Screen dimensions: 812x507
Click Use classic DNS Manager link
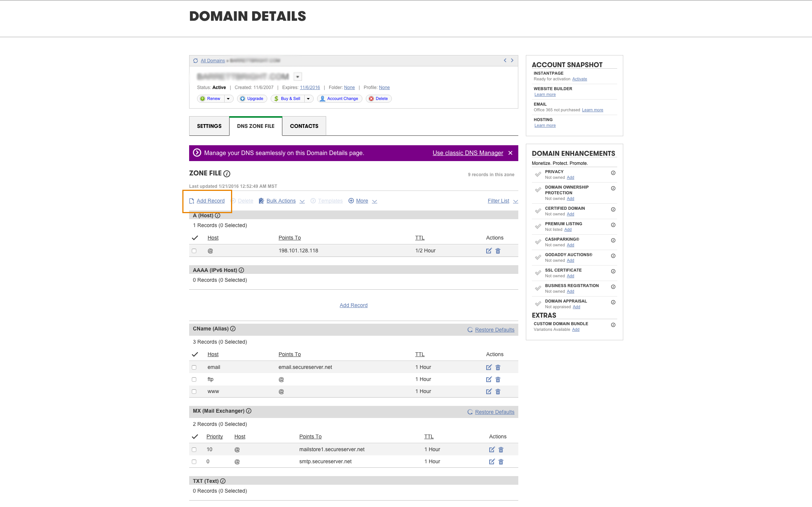pos(468,153)
